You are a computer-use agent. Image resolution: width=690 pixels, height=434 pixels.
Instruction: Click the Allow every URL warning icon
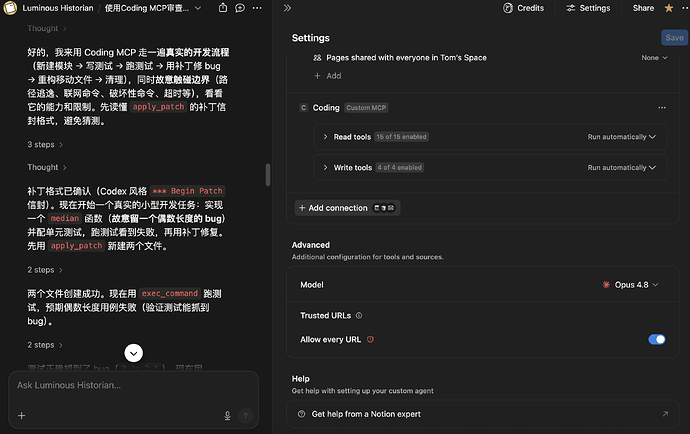click(x=370, y=339)
